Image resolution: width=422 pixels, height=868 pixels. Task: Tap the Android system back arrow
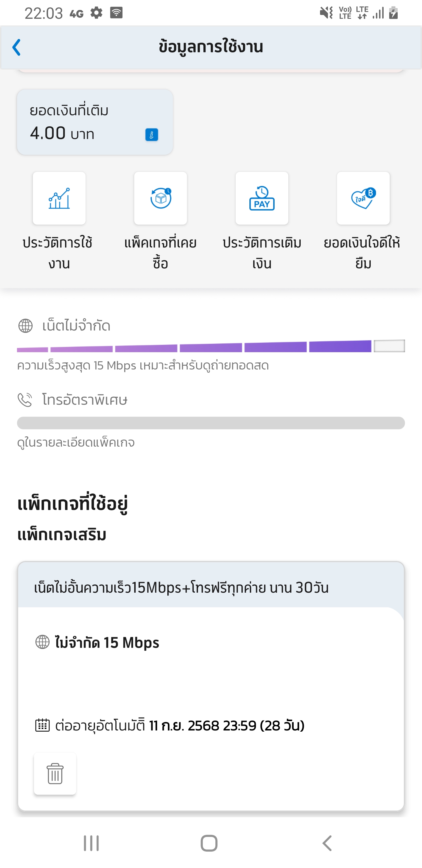[327, 843]
